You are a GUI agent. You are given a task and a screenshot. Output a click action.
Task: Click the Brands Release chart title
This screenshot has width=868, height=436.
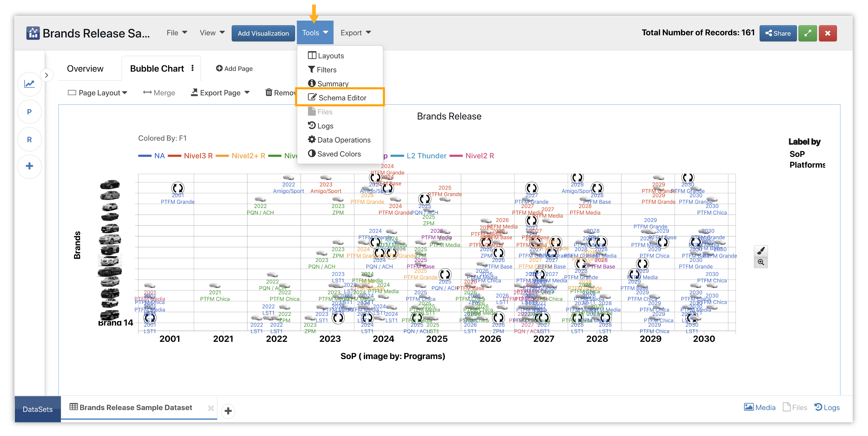coord(449,116)
